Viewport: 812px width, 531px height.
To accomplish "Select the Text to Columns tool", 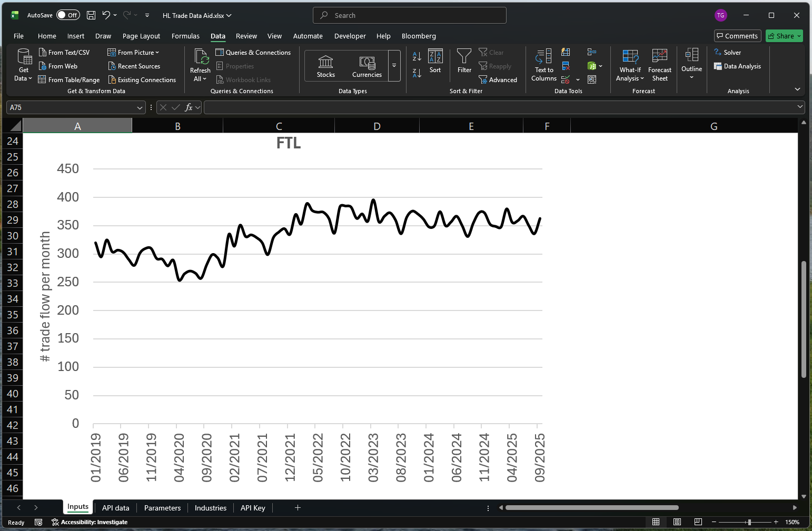I will pos(543,65).
